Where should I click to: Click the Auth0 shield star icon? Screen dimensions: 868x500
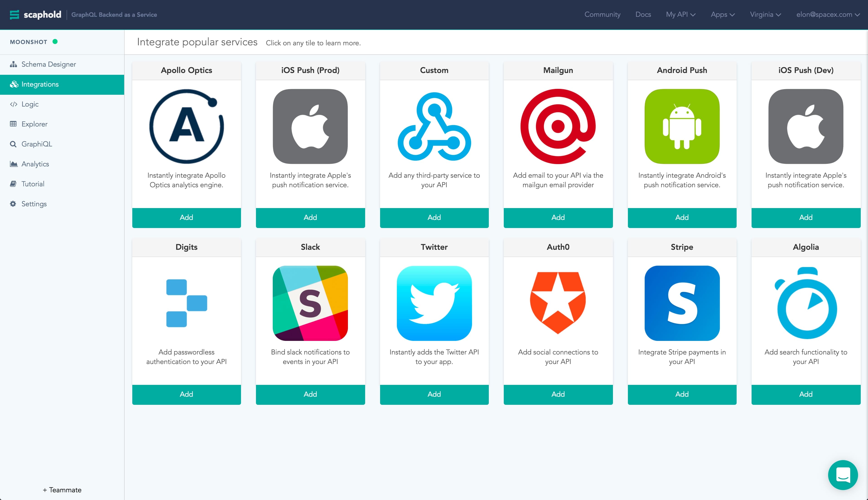[x=558, y=303]
